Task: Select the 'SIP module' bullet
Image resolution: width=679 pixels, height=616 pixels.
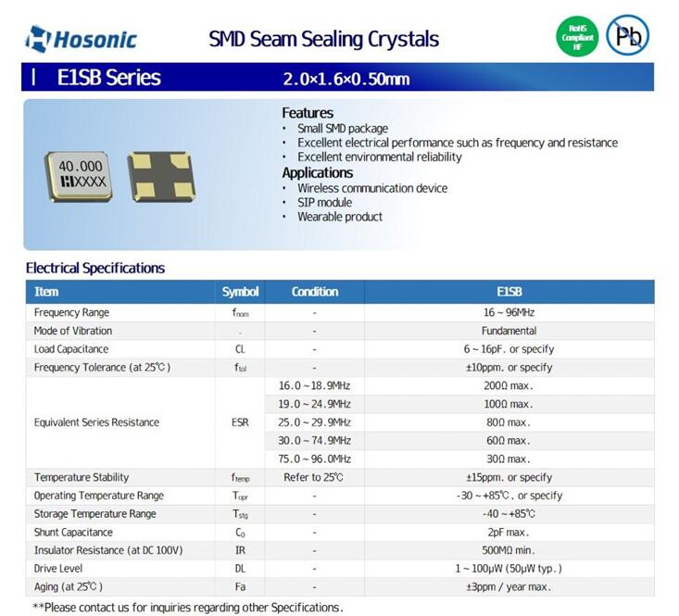Action: coord(325,203)
